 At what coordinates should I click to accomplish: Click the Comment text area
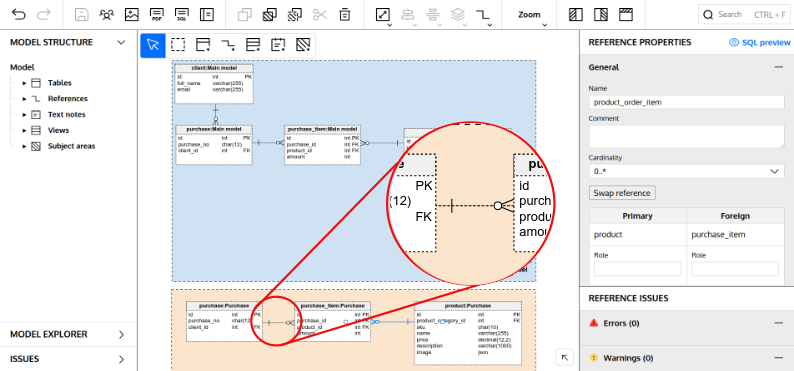[687, 137]
